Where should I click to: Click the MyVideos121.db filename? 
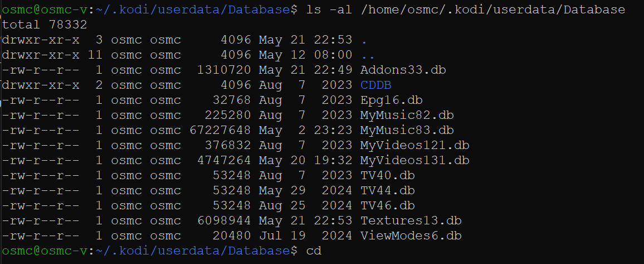tap(415, 145)
